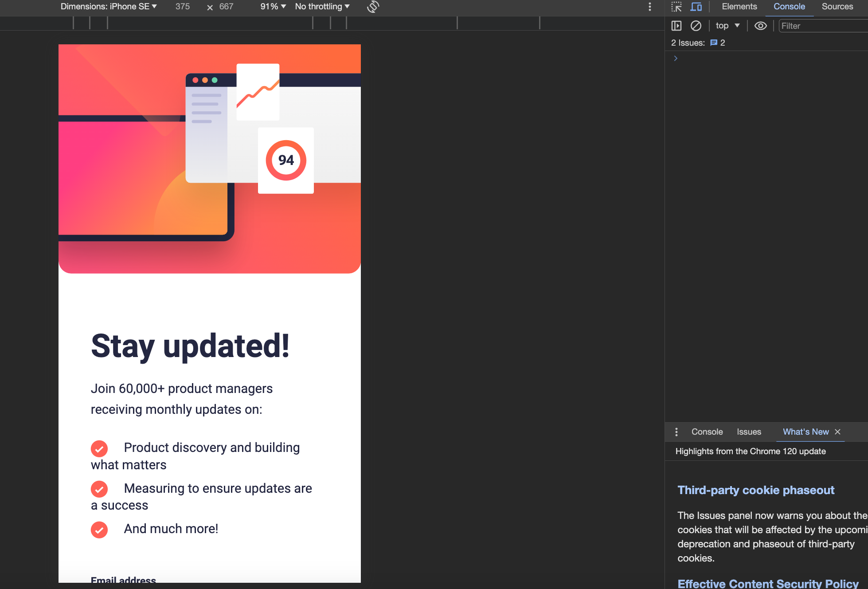Click the rotate viewport orientation icon
The width and height of the screenshot is (868, 589).
[x=373, y=7]
